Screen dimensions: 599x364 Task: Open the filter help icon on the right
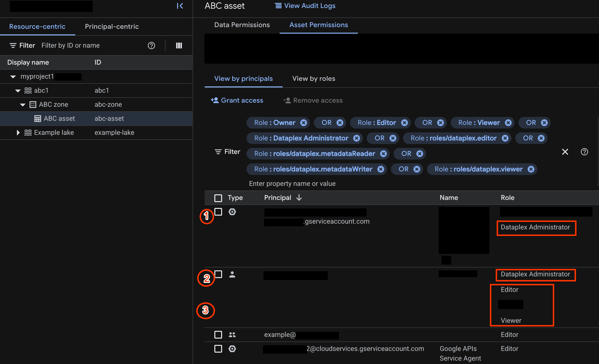[x=584, y=152]
